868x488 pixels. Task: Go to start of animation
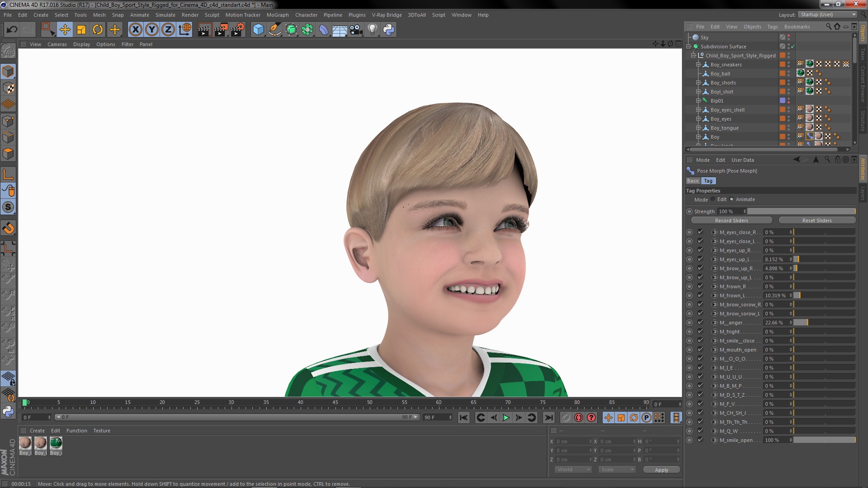coord(464,418)
